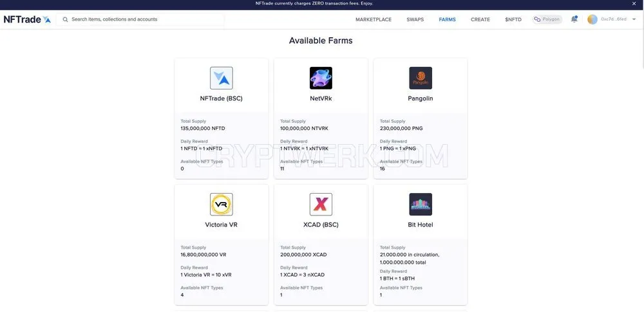Click the account avatar circle
Screen dimensions: 644x312
(592, 19)
